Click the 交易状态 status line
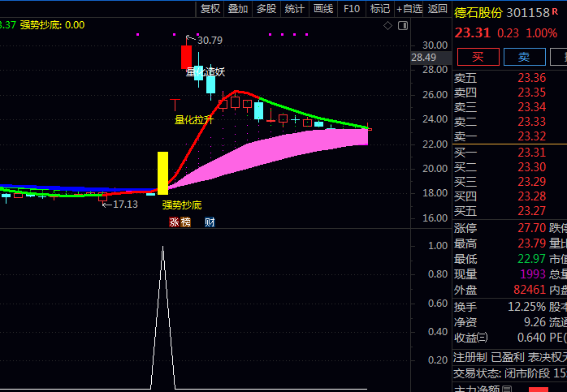 click(510, 373)
